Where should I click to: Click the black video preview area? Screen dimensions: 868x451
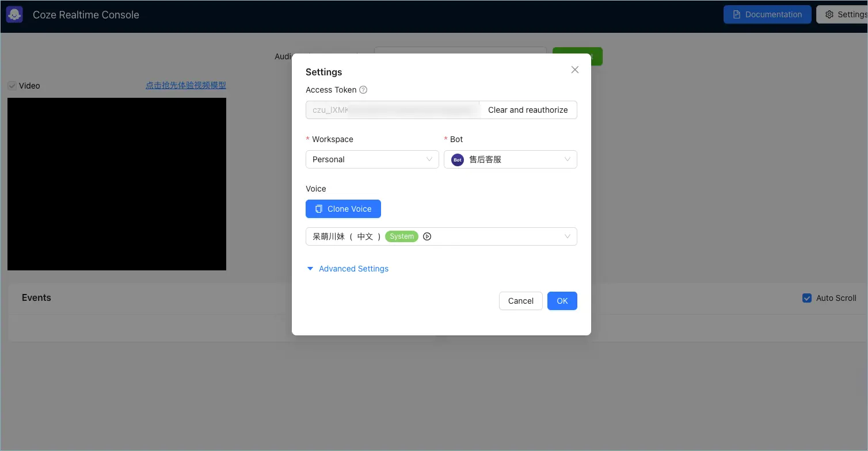(x=117, y=184)
